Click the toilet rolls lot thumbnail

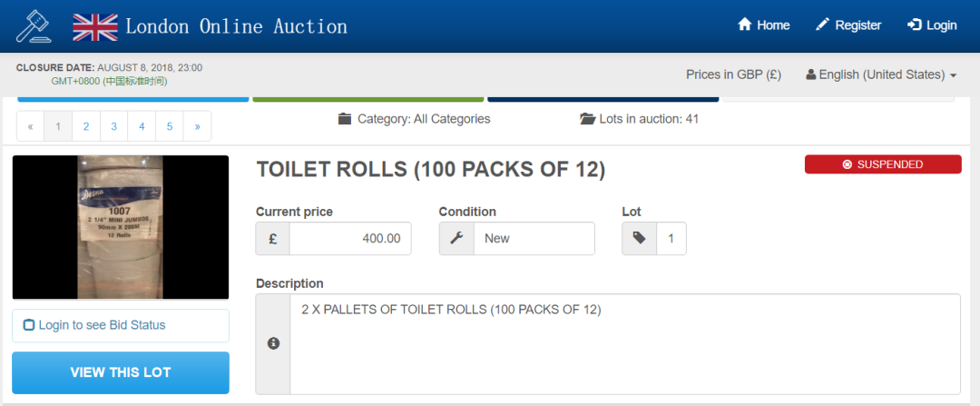(x=121, y=227)
